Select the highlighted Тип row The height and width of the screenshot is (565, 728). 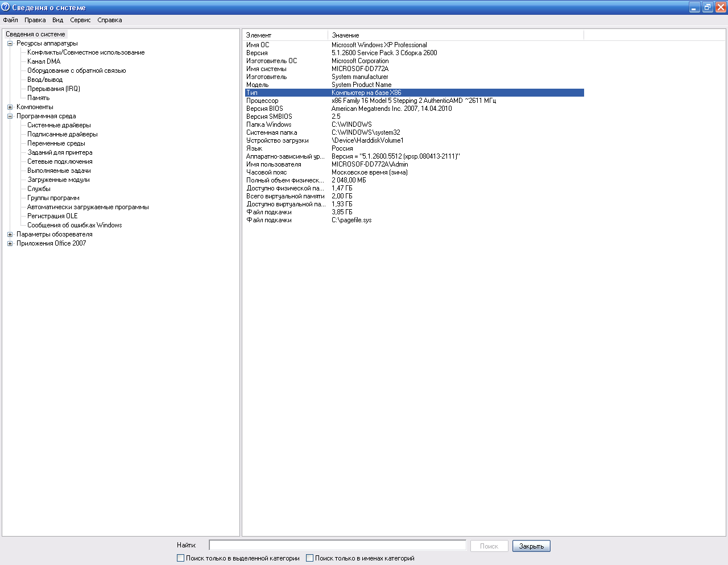coord(415,93)
